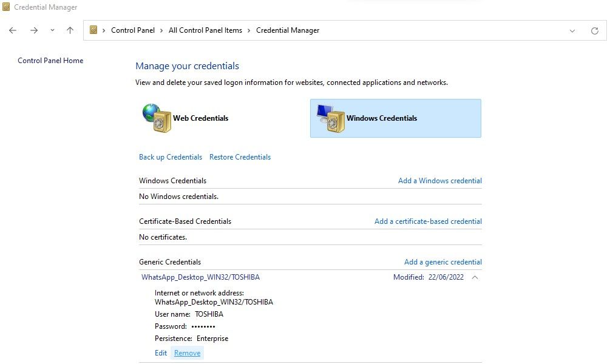
Task: Click the Credential Manager icon in the title bar
Action: pyautogui.click(x=5, y=7)
